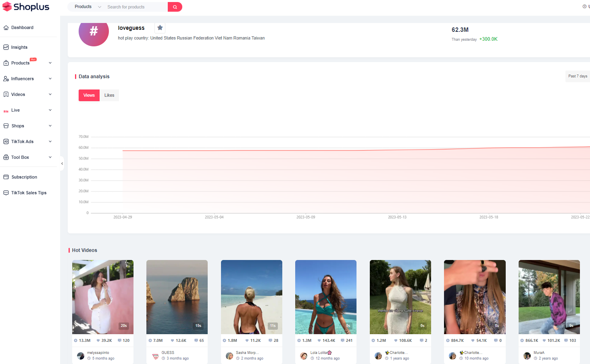Viewport: 590px width, 364px height.
Task: Click in the Search for products field
Action: pyautogui.click(x=136, y=7)
